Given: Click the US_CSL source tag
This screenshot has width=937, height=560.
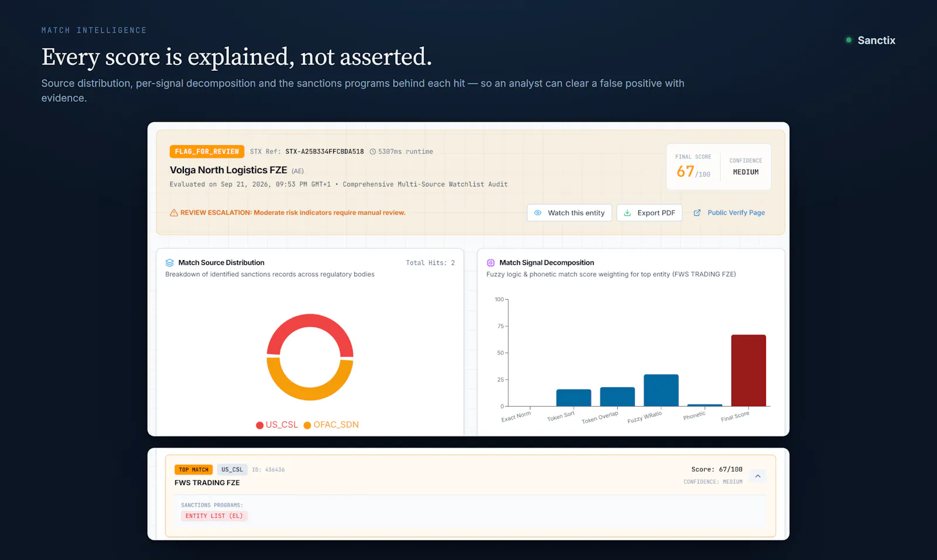Looking at the screenshot, I should pos(232,470).
